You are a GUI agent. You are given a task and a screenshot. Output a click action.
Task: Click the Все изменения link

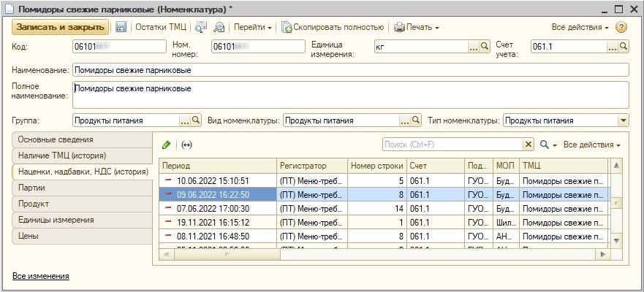40,276
